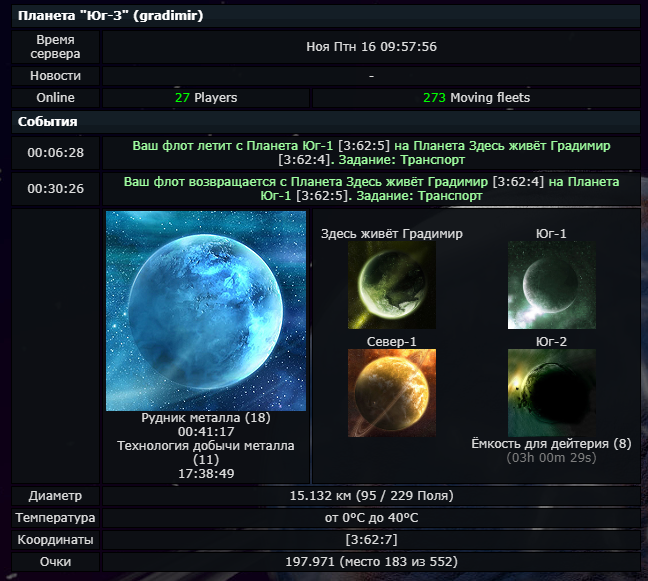Image resolution: width=648 pixels, height=581 pixels.
Task: Click Ёмкость для дейтерия (8) under Юг-2
Action: click(551, 443)
